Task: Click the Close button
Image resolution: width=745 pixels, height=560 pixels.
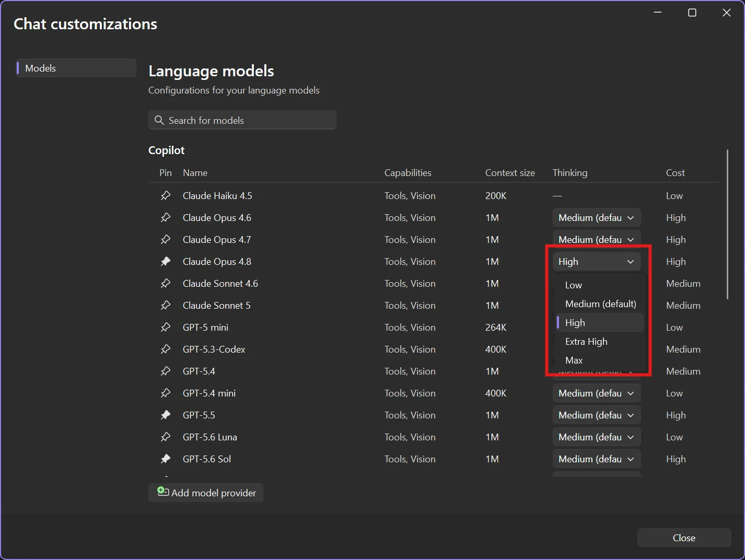Action: click(x=684, y=538)
